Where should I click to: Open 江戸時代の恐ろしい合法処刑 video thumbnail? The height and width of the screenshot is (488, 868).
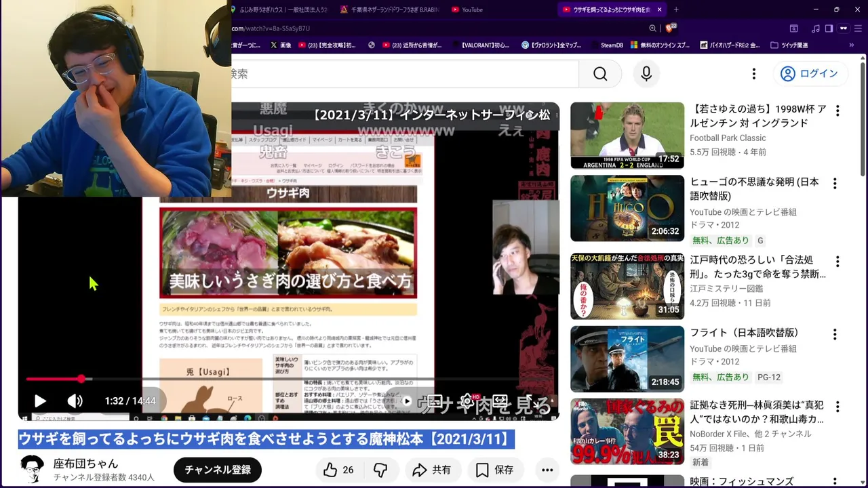[627, 286]
